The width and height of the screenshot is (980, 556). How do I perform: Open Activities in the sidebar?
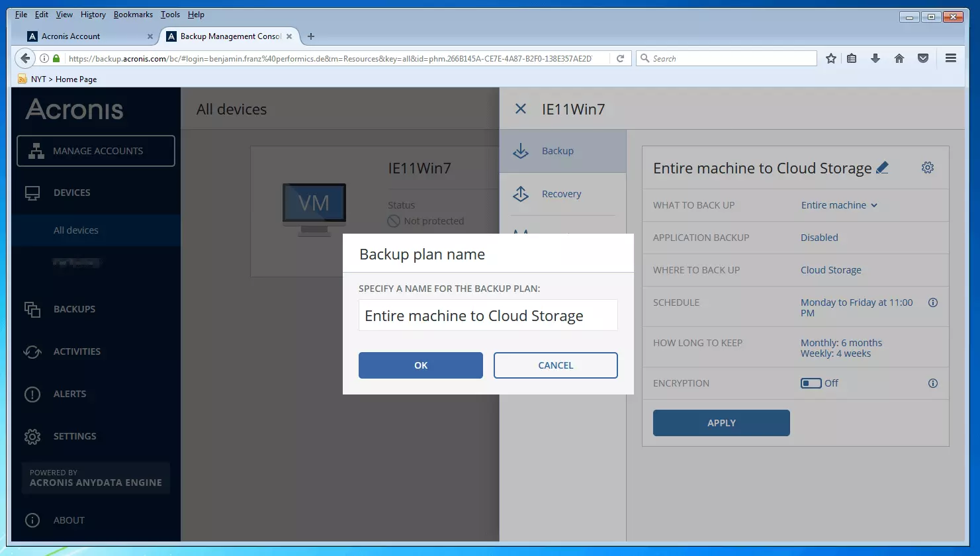click(x=77, y=351)
